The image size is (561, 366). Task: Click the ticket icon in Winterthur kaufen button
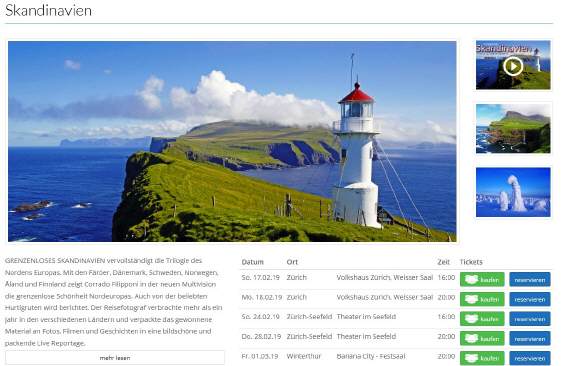pyautogui.click(x=471, y=358)
